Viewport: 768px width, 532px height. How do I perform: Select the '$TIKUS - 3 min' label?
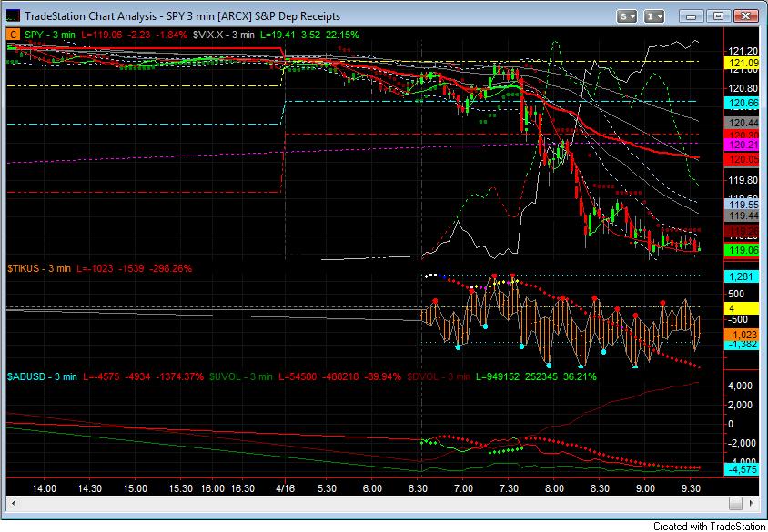[x=39, y=268]
